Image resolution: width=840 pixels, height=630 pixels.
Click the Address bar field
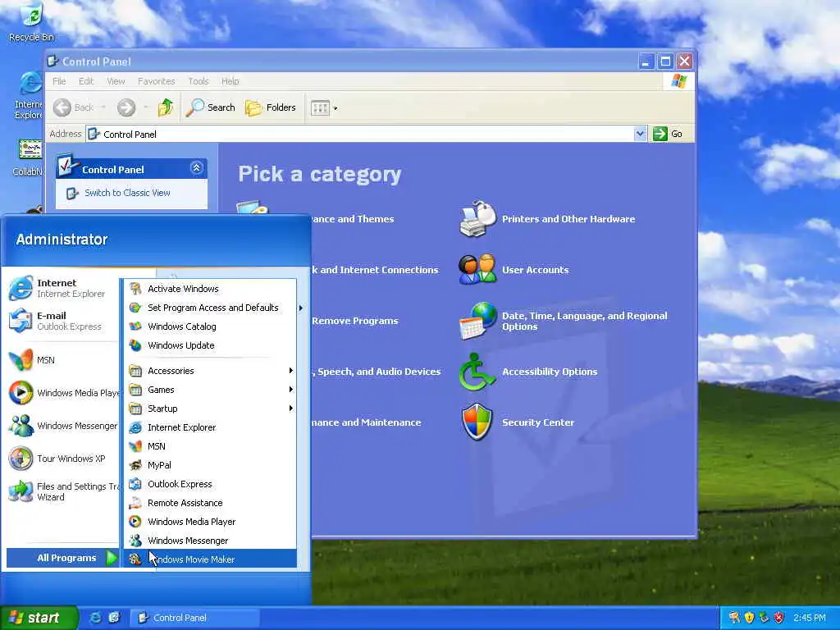(360, 134)
